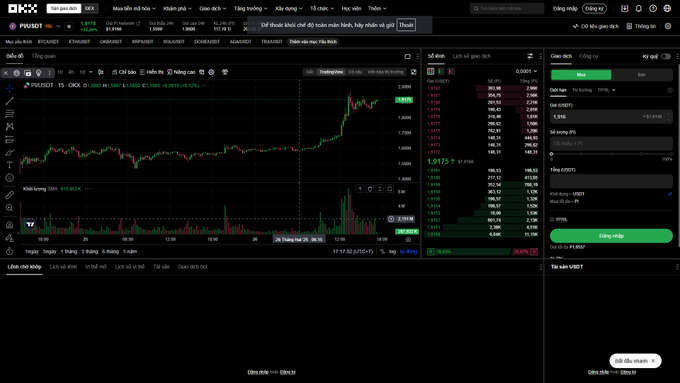This screenshot has width=680, height=383.
Task: Open the Lịch sử lệnh tab
Action: coord(63,267)
